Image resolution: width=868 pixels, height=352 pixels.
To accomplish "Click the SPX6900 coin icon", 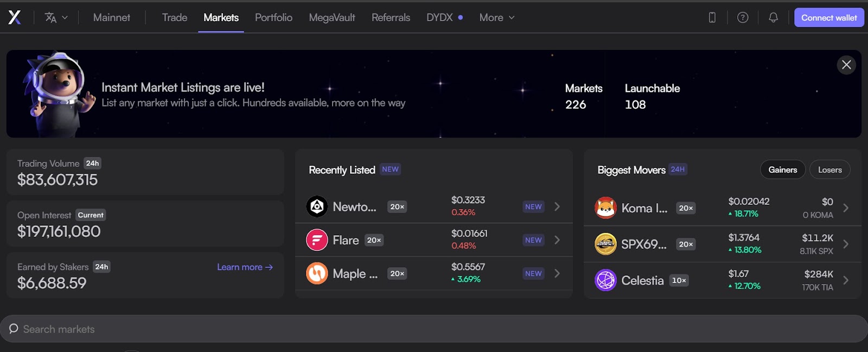I will point(605,244).
